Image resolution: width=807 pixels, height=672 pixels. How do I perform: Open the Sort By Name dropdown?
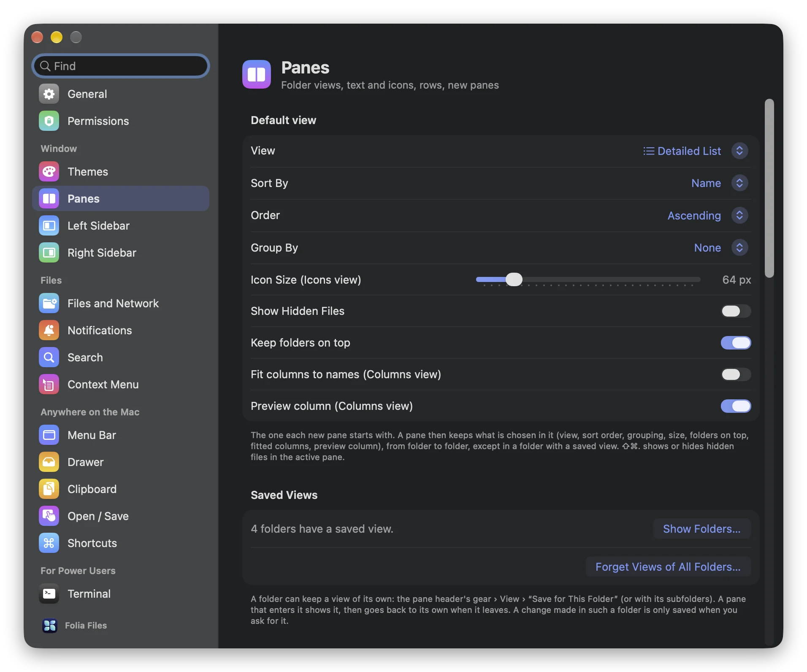coord(720,183)
